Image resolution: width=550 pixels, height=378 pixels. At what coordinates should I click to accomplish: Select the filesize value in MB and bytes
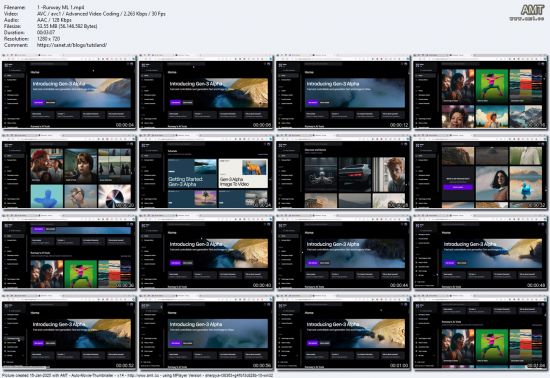[x=67, y=26]
